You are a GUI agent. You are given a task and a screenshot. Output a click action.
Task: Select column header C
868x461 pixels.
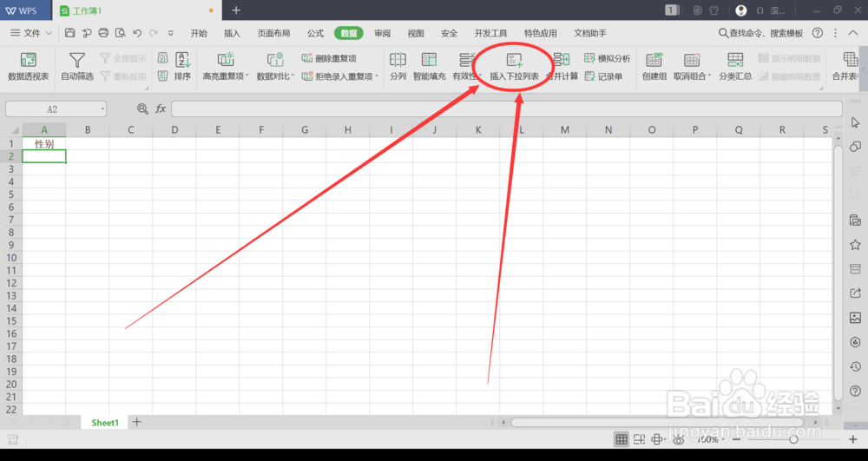coord(131,130)
